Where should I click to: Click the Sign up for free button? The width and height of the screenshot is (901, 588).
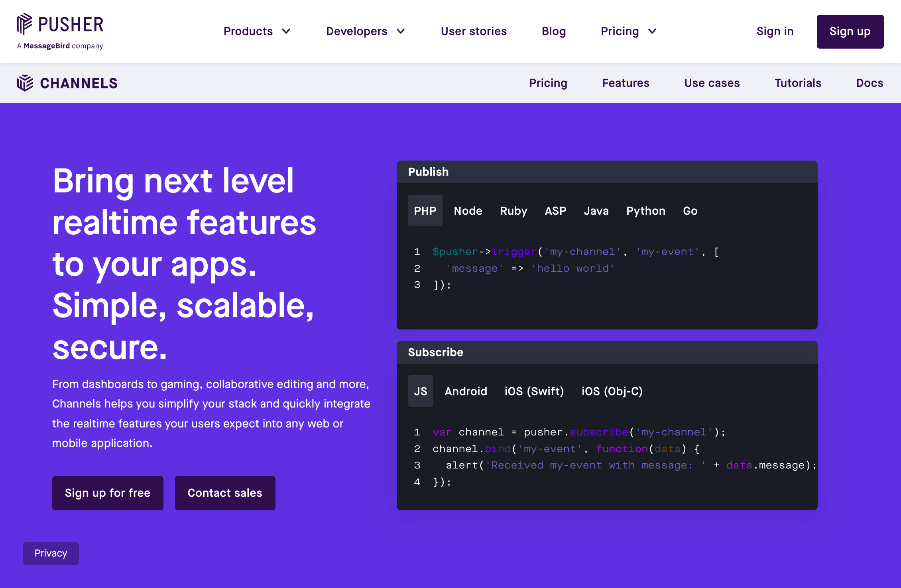(x=108, y=493)
